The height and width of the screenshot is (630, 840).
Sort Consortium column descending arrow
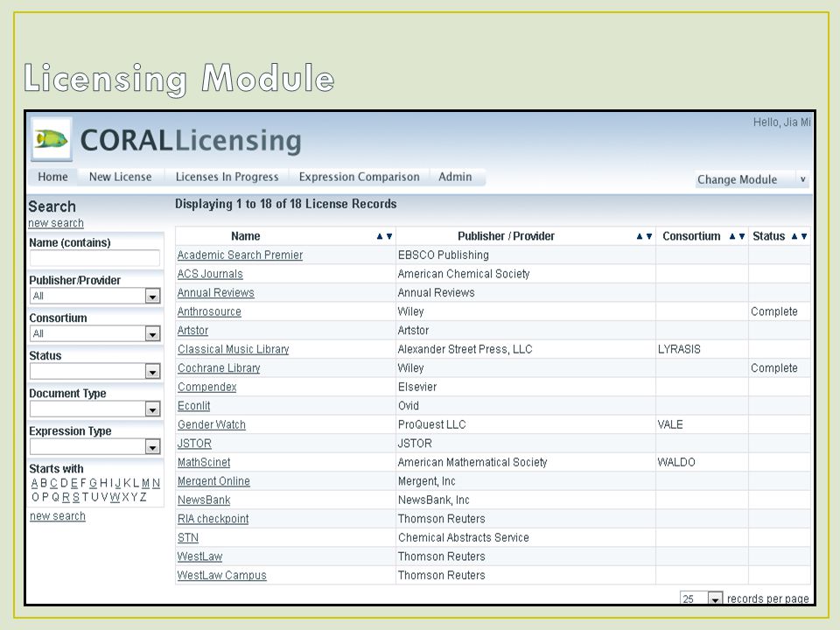(x=742, y=236)
